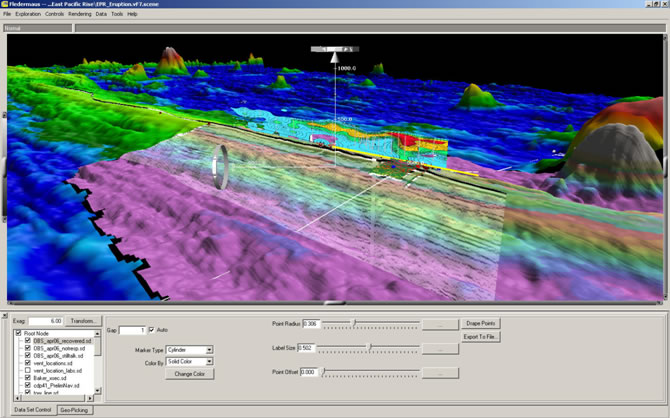Open the Rendering menu
The height and width of the screenshot is (418, 670).
(80, 14)
